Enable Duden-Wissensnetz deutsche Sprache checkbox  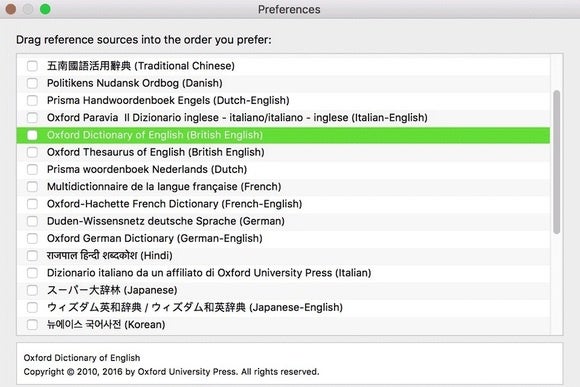(x=32, y=221)
